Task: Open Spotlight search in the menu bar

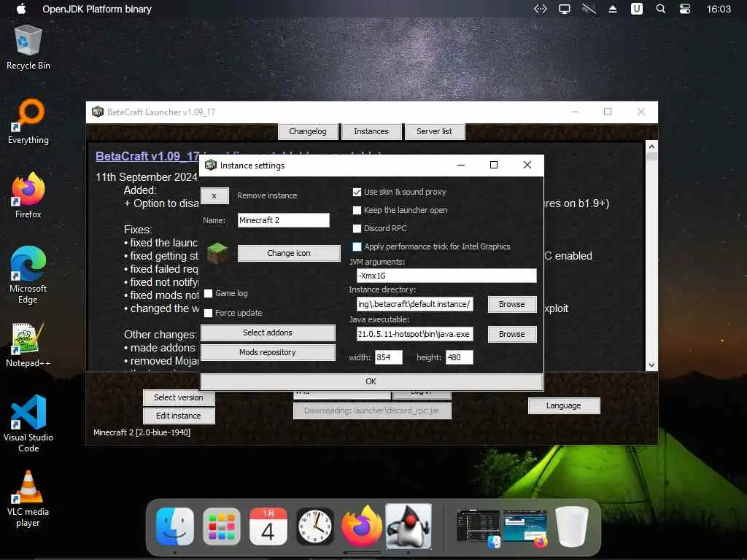Action: (661, 9)
